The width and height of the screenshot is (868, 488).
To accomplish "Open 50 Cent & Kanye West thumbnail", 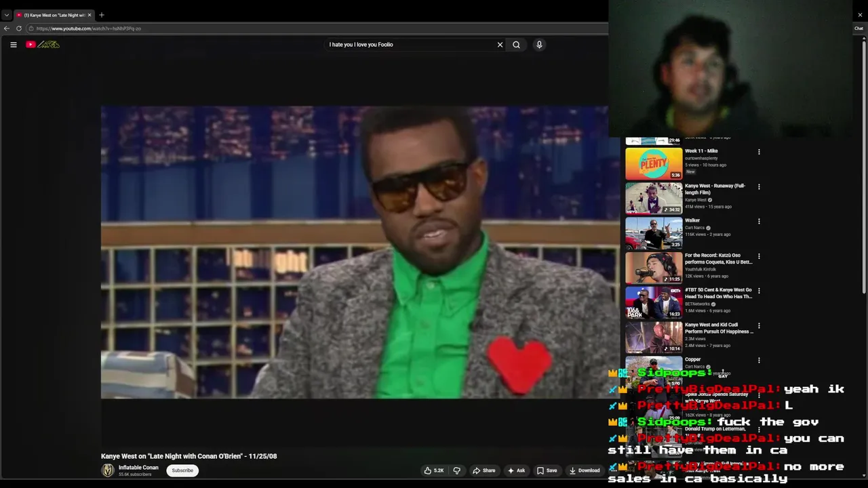I will [x=654, y=302].
